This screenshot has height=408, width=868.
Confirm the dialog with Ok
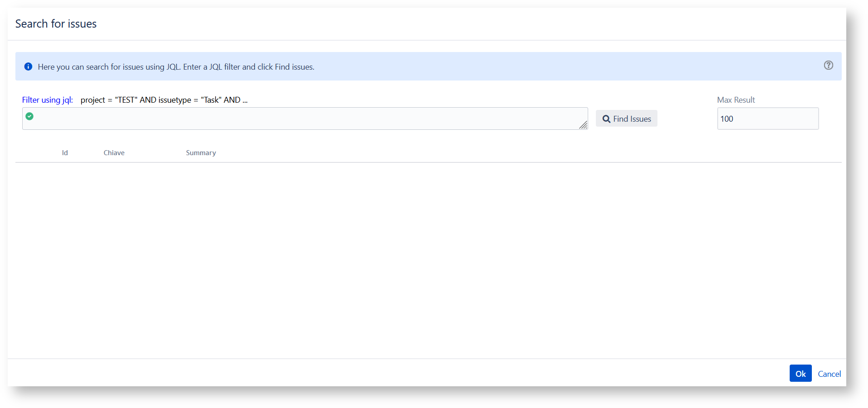[x=800, y=374]
